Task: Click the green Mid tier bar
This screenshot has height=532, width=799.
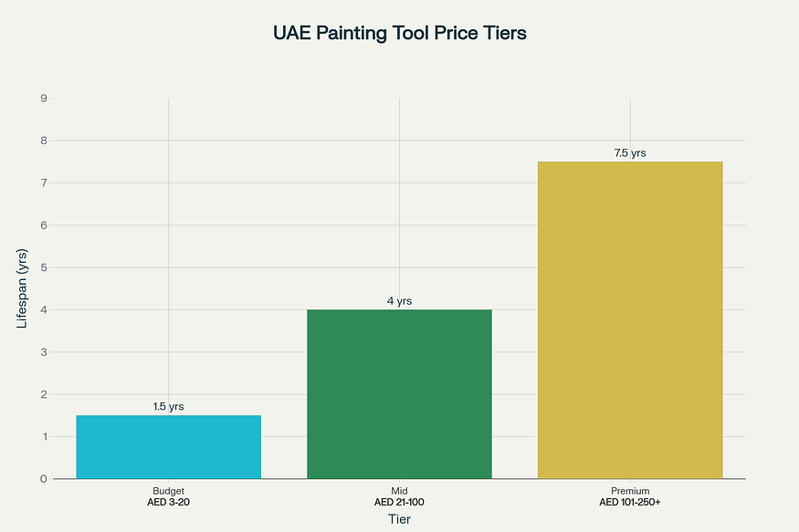Action: (399, 394)
